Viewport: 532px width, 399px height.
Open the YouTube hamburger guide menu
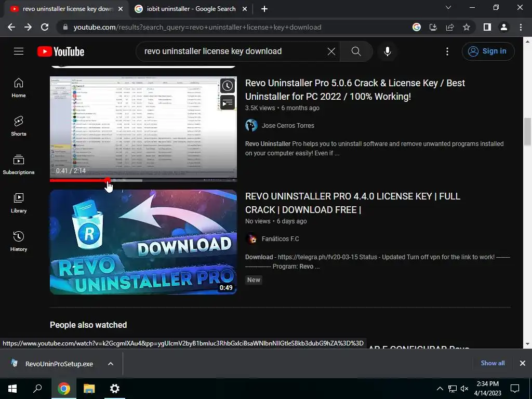pyautogui.click(x=19, y=51)
